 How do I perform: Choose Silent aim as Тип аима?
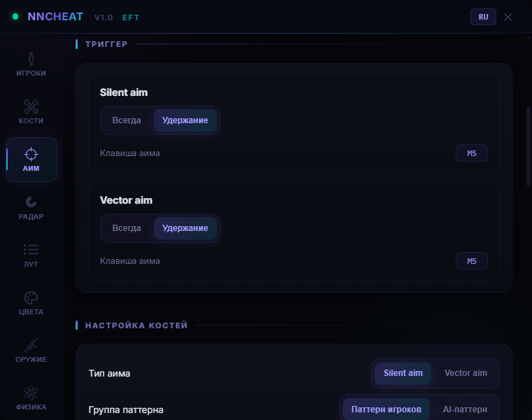tap(403, 373)
